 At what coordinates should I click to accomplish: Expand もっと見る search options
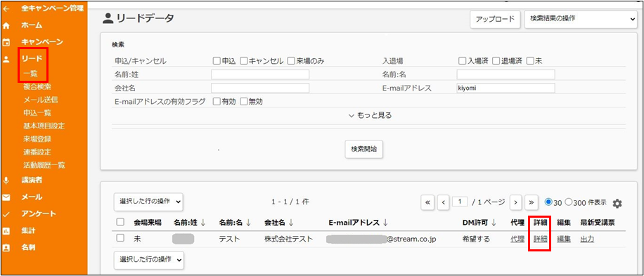(370, 116)
